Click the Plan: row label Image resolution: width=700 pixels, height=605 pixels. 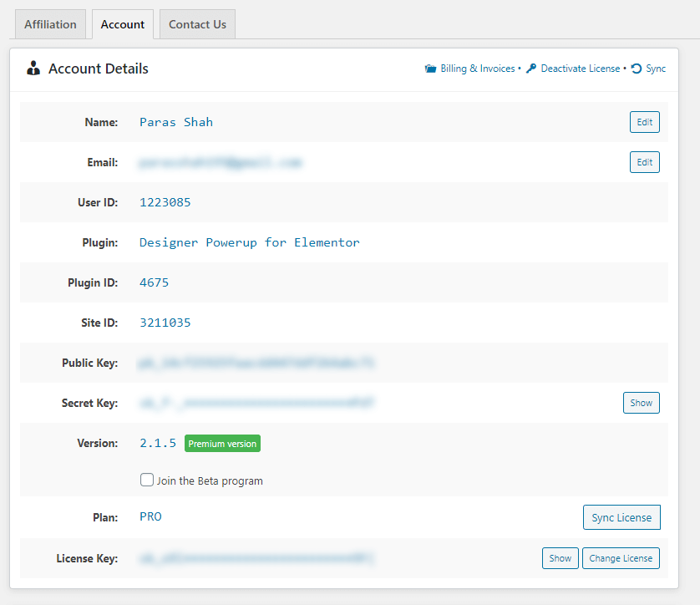[105, 517]
